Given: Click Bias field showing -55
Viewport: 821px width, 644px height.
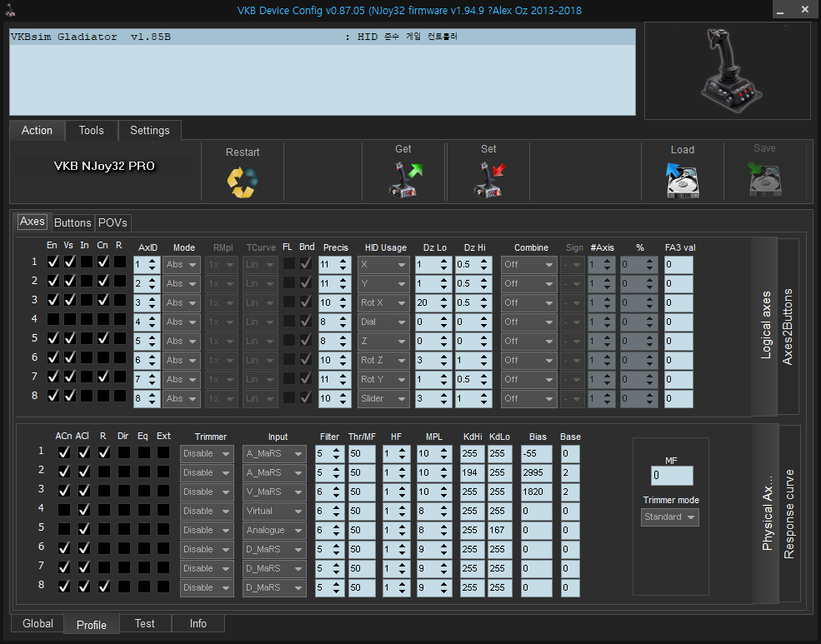Looking at the screenshot, I should (536, 453).
